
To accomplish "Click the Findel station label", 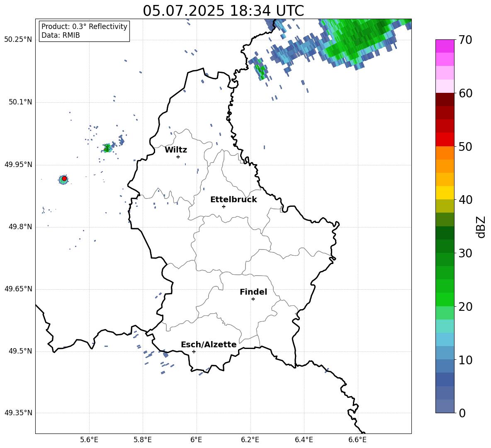I will point(253,292).
